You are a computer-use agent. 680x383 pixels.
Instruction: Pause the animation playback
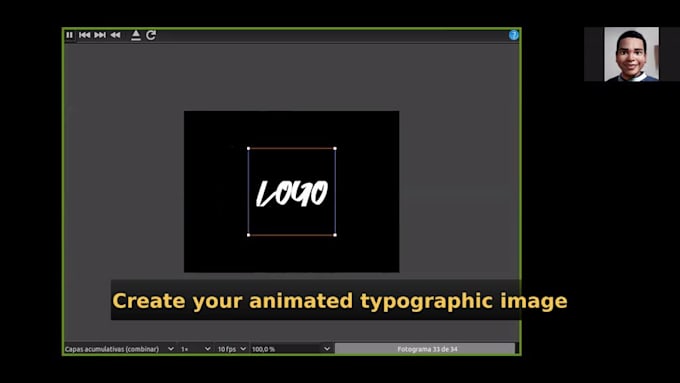coord(69,35)
